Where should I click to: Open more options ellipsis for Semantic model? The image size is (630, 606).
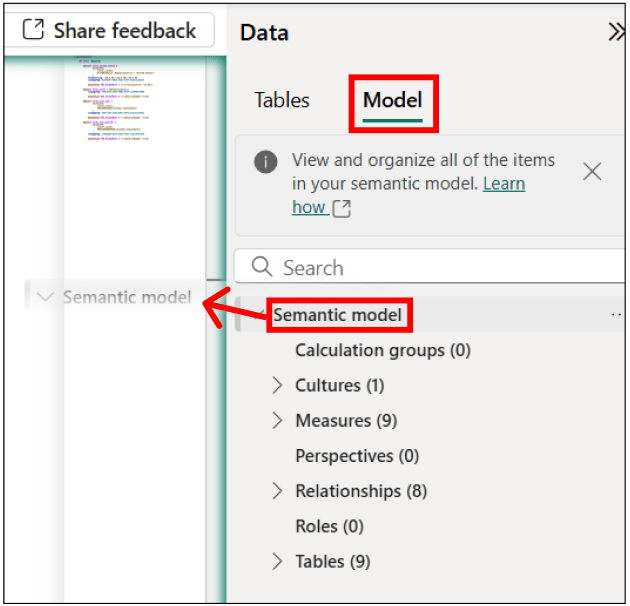pos(616,315)
